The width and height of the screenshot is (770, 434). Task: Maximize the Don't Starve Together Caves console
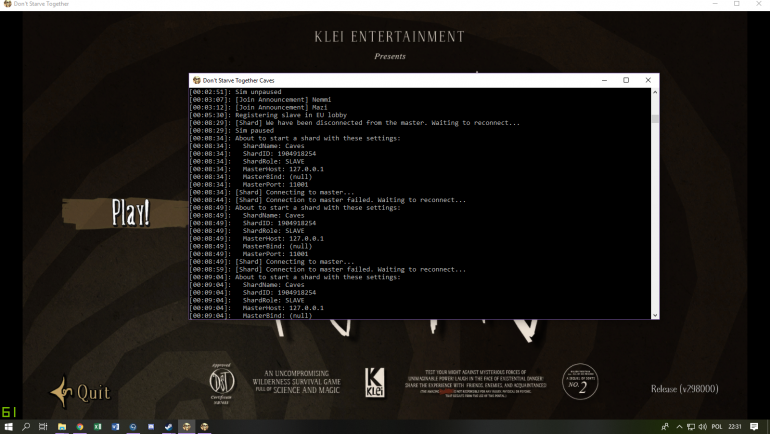(x=626, y=80)
